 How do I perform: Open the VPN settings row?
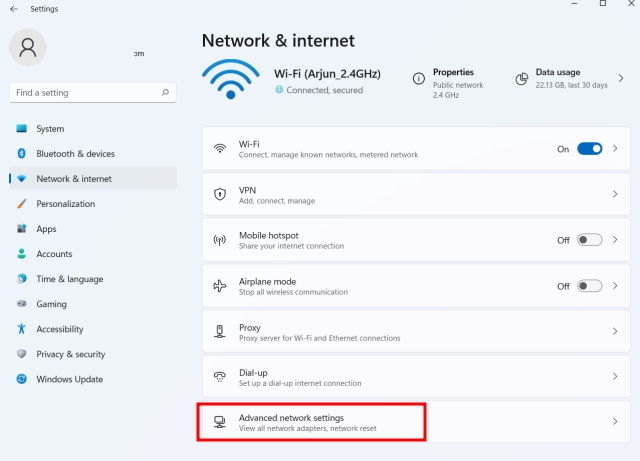click(416, 194)
